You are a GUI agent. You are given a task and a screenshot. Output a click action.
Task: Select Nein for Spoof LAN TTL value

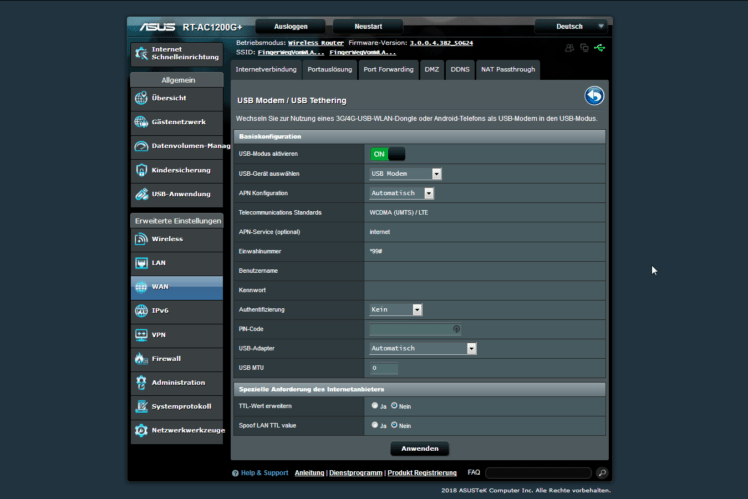(394, 425)
